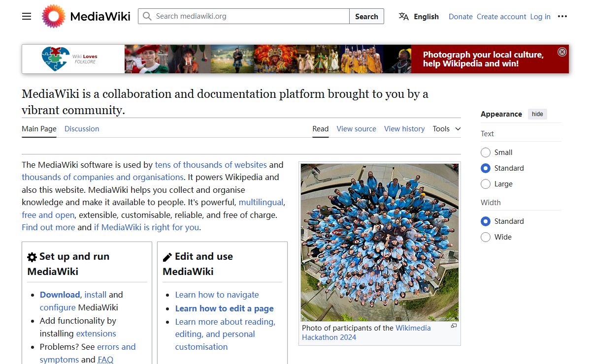This screenshot has height=364, width=591.
Task: Click Photograph your local culture banner text
Action: click(x=483, y=59)
